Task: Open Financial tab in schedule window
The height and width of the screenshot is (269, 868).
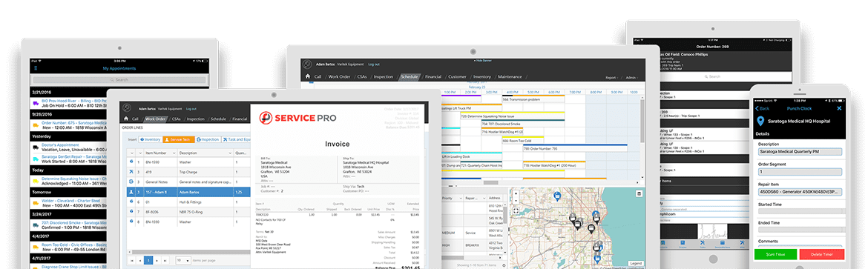Action: coord(433,76)
